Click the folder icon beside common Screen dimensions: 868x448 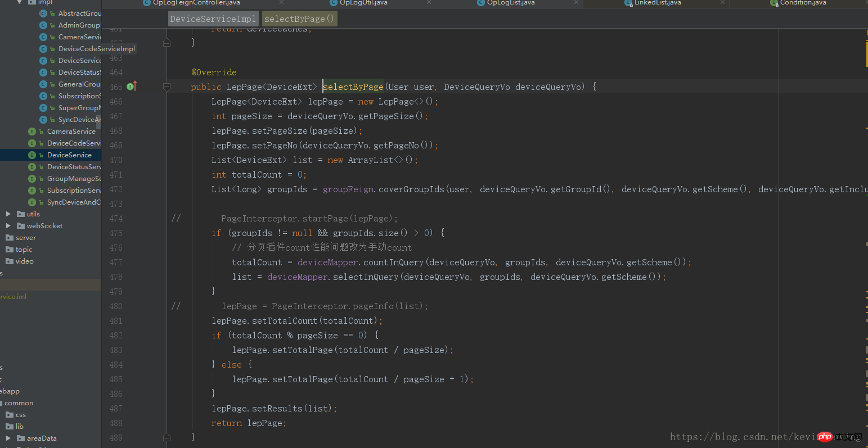point(1,402)
